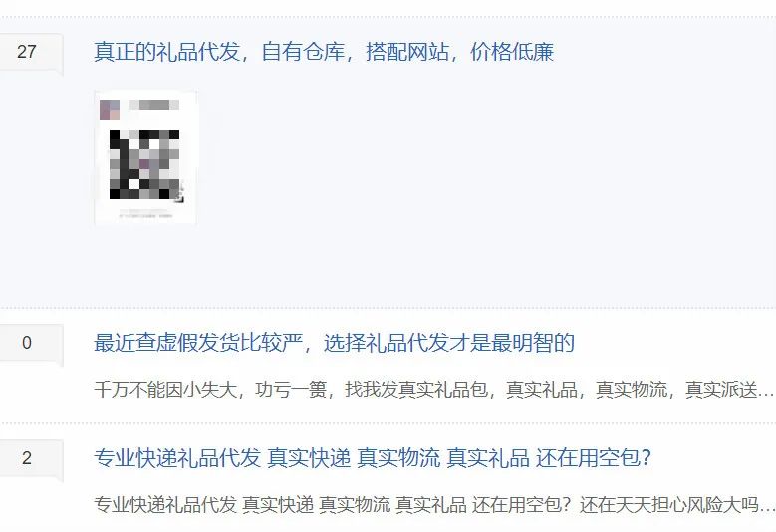Click the blurred username bar beside the avatar
The image size is (776, 532).
click(x=154, y=105)
